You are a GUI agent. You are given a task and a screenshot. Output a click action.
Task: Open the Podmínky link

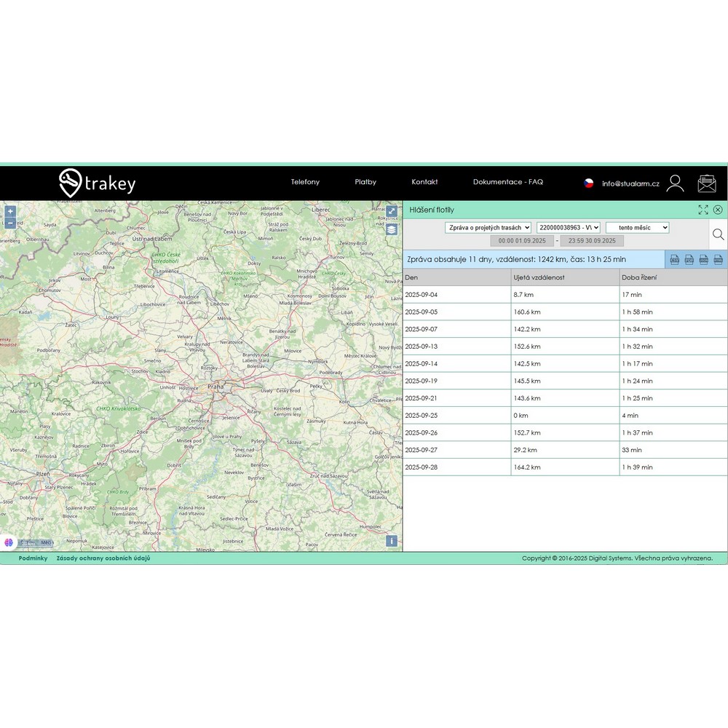click(x=33, y=558)
